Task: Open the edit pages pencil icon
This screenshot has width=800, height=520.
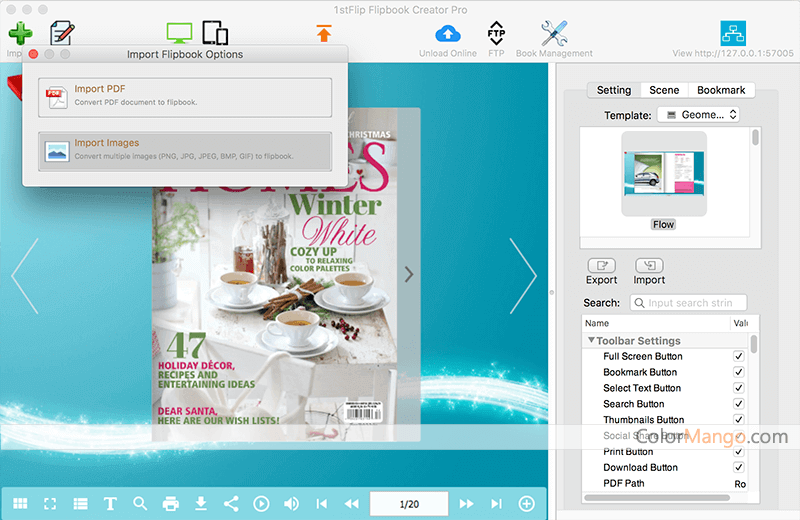Action: coord(62,33)
